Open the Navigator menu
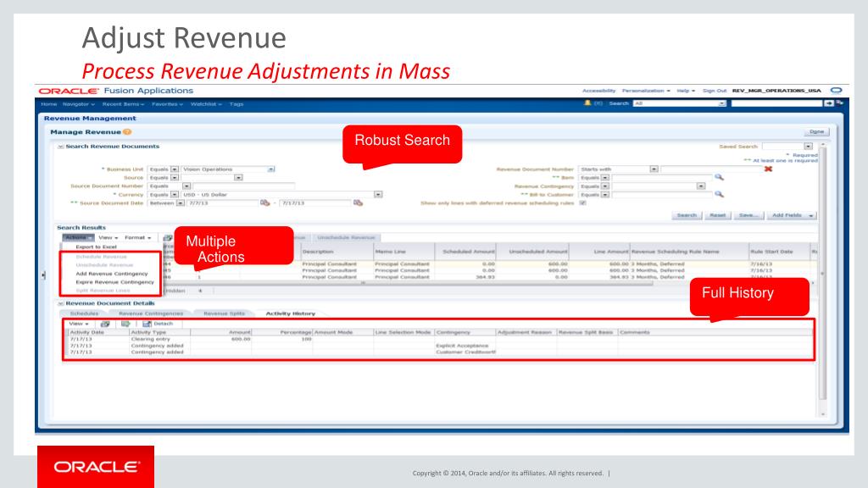Viewport: 868px width, 488px height. [79, 104]
